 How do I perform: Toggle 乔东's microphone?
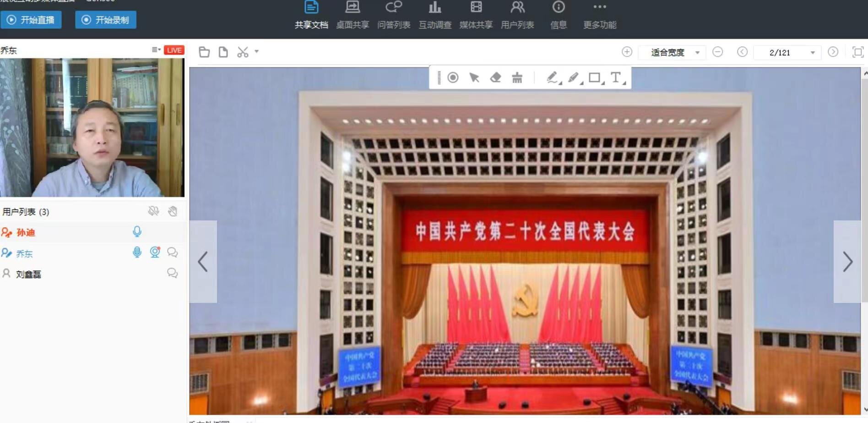137,252
